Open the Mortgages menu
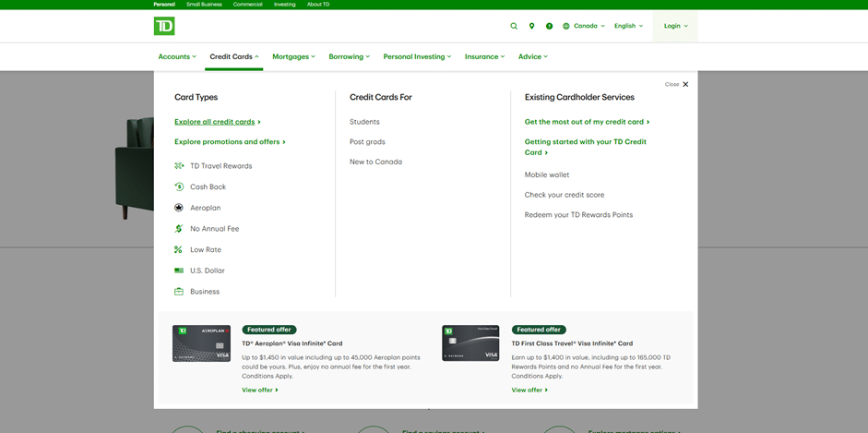The image size is (868, 433). pyautogui.click(x=293, y=56)
